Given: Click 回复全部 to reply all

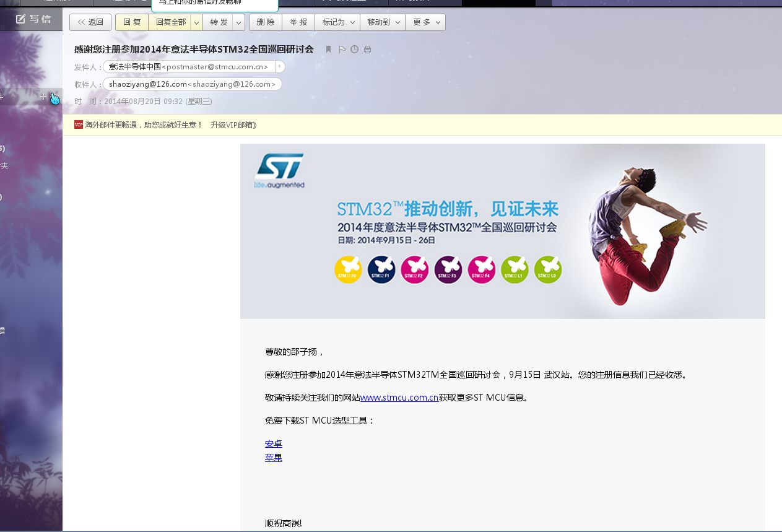Looking at the screenshot, I should point(169,22).
